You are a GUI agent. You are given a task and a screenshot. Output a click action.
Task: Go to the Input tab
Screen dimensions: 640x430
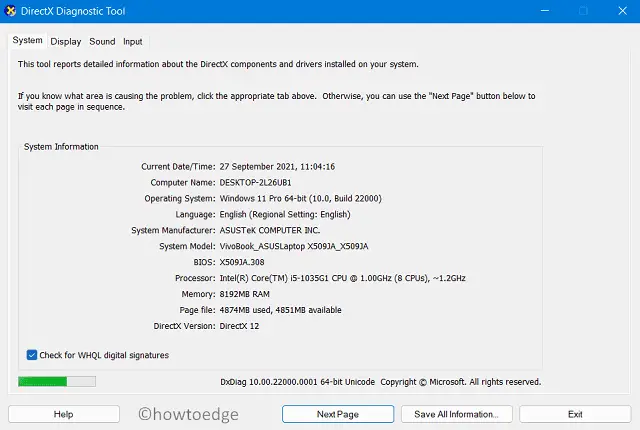tap(132, 41)
